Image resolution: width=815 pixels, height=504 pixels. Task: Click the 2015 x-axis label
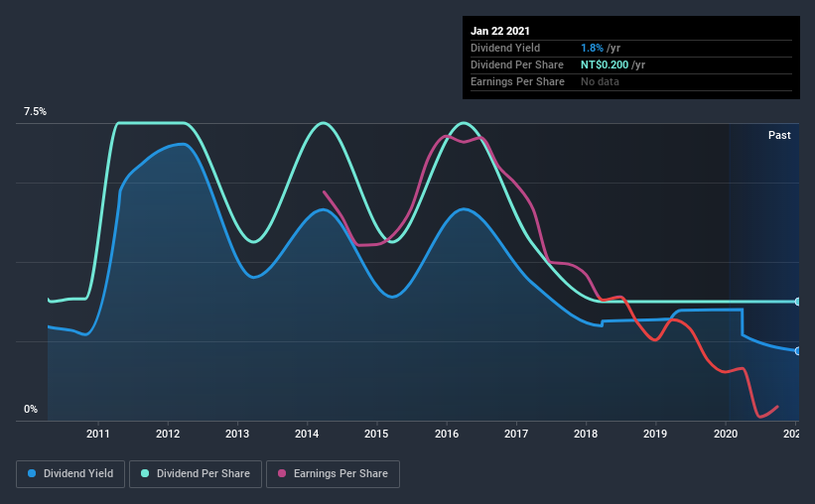[x=376, y=434]
